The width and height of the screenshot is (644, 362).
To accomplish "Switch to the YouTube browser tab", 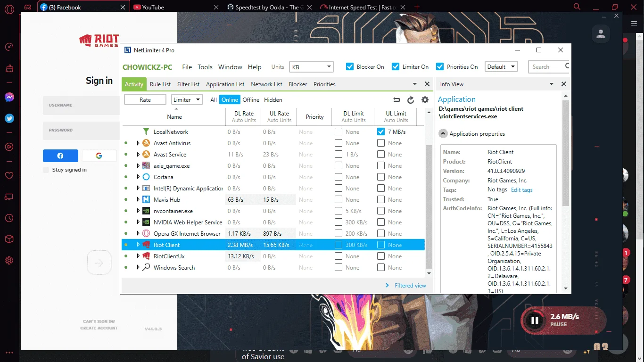I will (176, 7).
